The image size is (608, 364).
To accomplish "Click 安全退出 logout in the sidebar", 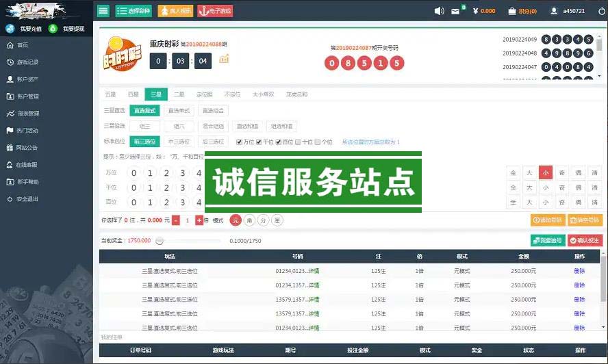I will [27, 199].
